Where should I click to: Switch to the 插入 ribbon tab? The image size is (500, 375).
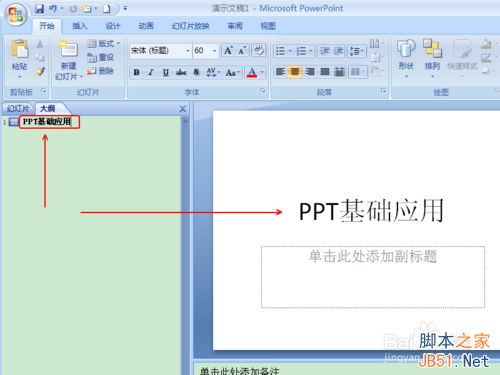[80, 26]
